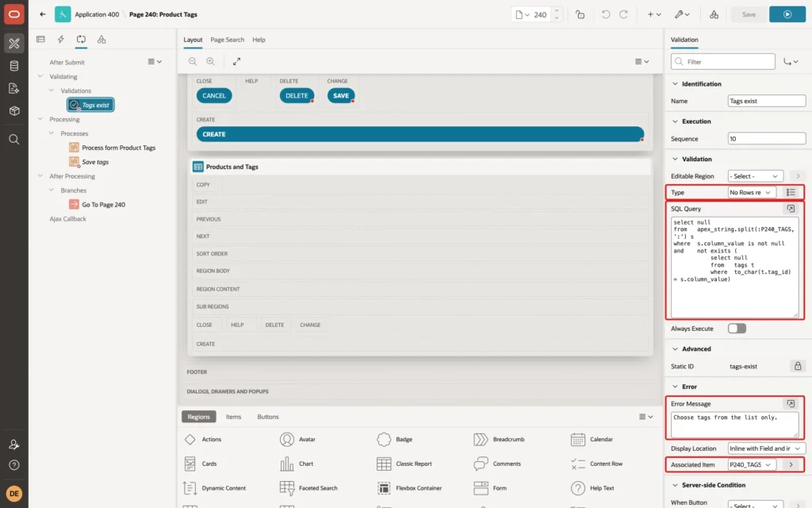Open SQL Query code editor popup icon
The image size is (812, 508).
pyautogui.click(x=791, y=209)
